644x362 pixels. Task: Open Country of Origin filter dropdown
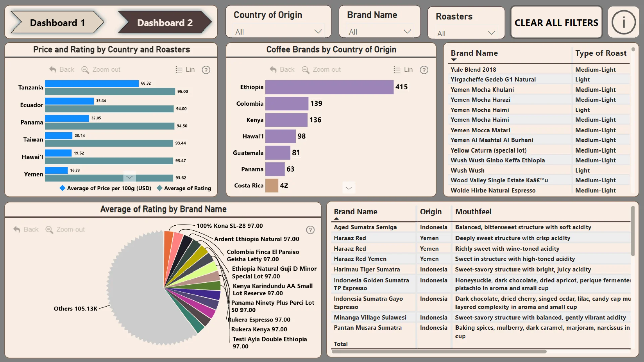[278, 32]
